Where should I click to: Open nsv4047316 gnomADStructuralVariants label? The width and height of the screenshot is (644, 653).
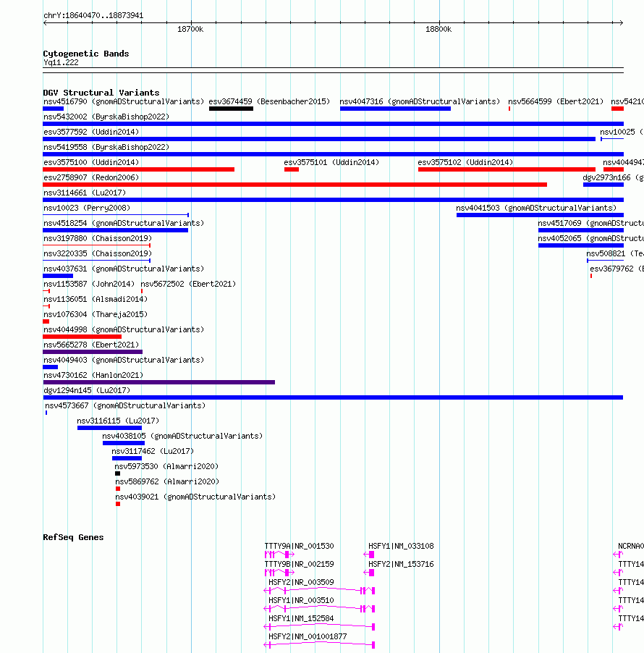tap(420, 101)
